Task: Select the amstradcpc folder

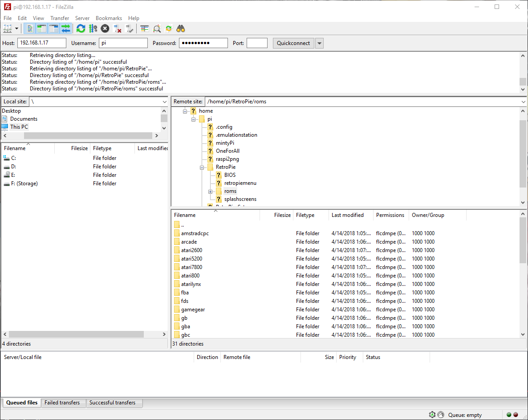Action: 195,233
